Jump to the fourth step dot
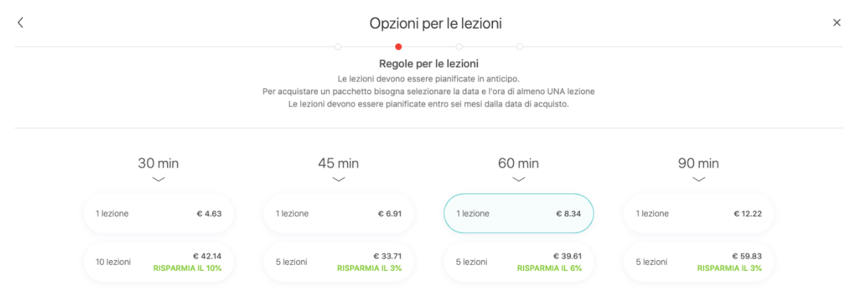The width and height of the screenshot is (868, 296). (520, 47)
